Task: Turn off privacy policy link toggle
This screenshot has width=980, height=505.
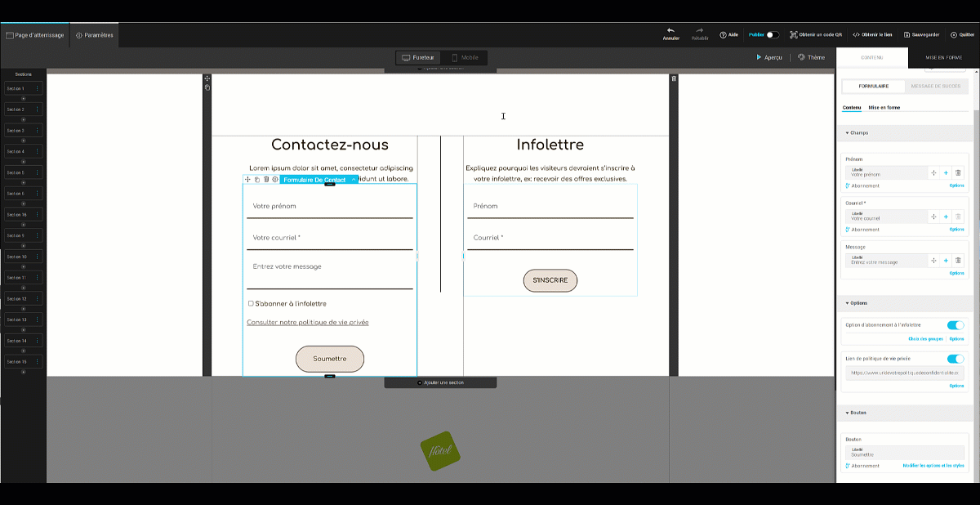Action: coord(955,359)
